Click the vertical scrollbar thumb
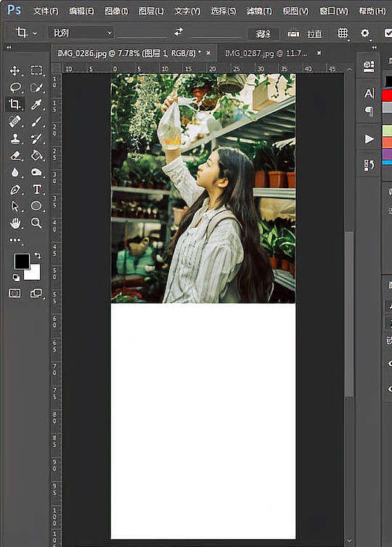This screenshot has width=392, height=547. [x=349, y=314]
